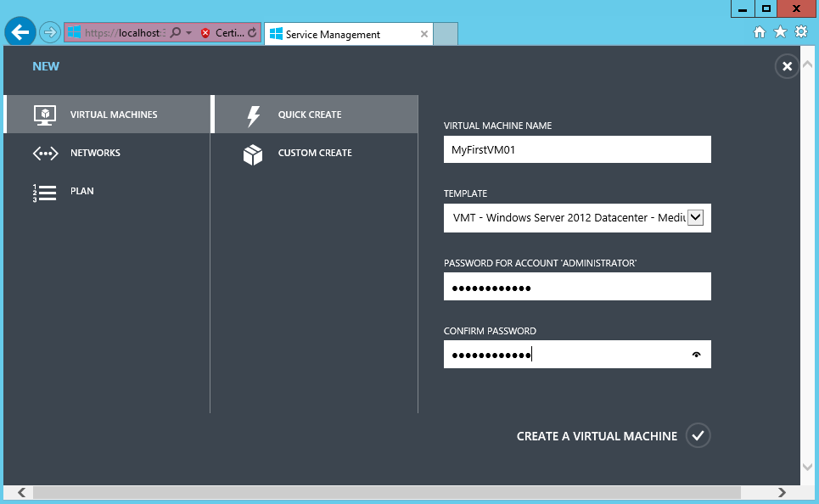This screenshot has height=504, width=819.
Task: Click the checkmark circle to create VM
Action: tap(698, 435)
